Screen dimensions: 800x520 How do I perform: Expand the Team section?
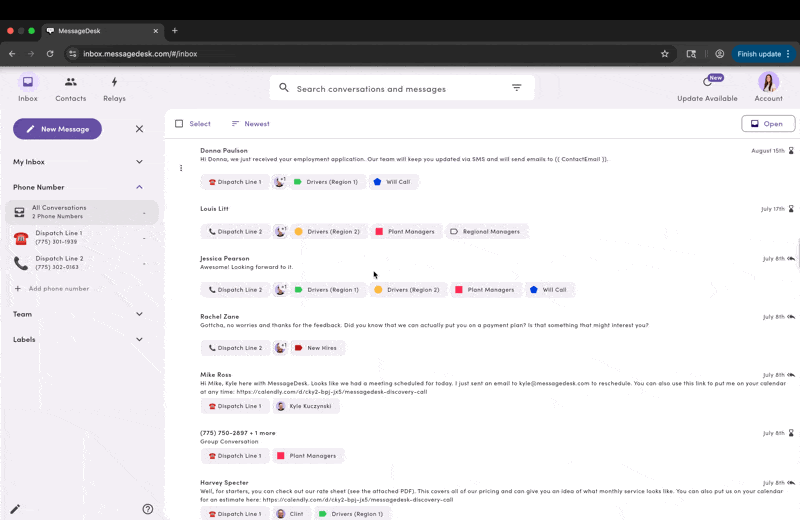[x=139, y=314]
